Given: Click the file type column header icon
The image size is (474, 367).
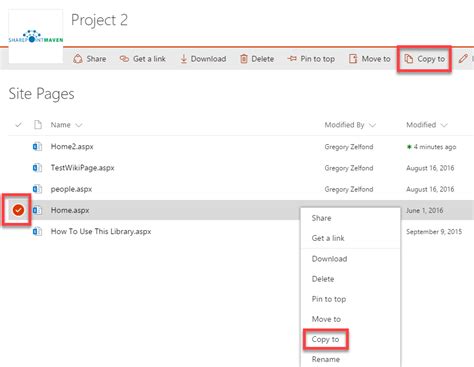Looking at the screenshot, I should pos(38,125).
